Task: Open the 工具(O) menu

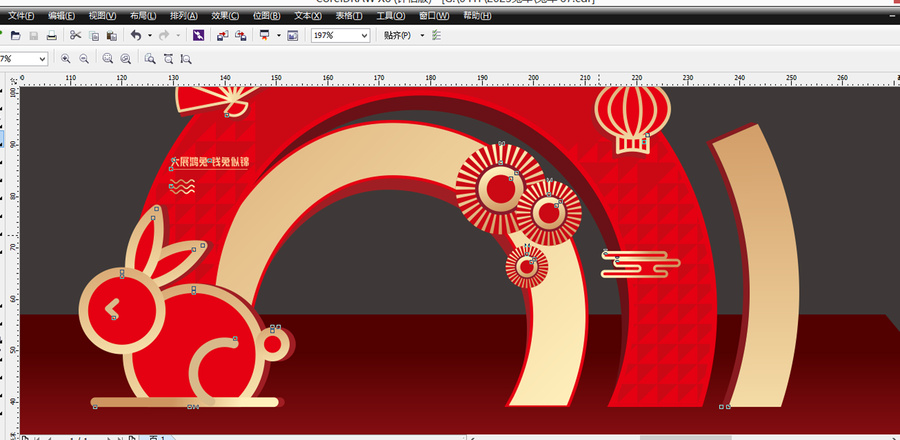Action: tap(390, 16)
